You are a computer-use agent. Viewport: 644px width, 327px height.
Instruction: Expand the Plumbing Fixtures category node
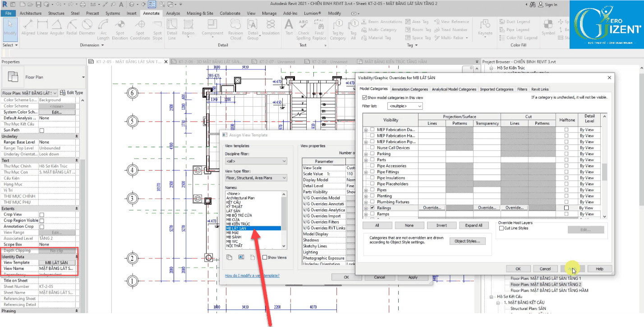[x=366, y=202]
